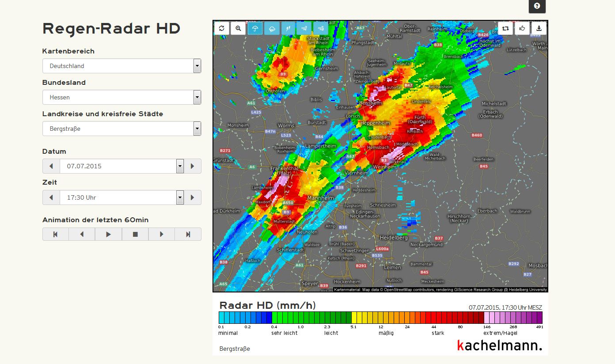Click the Hockenheim label on the map
615x364 pixels.
pyautogui.click(x=347, y=281)
